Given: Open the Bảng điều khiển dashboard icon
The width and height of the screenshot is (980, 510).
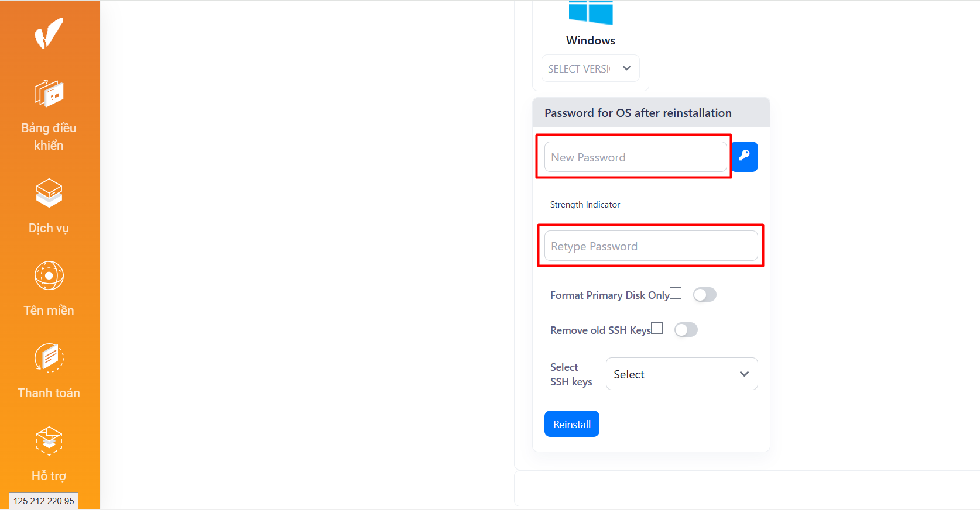Looking at the screenshot, I should point(49,94).
